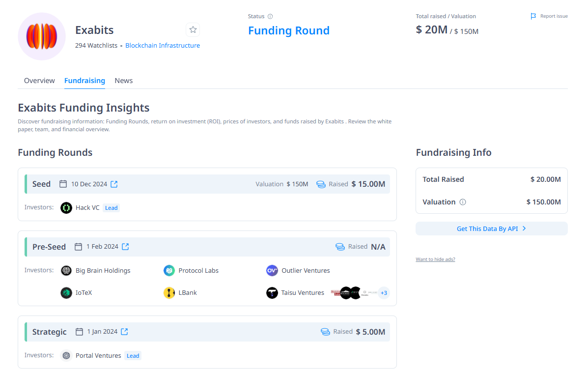Viewport: 588px width, 373px height.
Task: Switch to the Overview tab
Action: pos(39,81)
